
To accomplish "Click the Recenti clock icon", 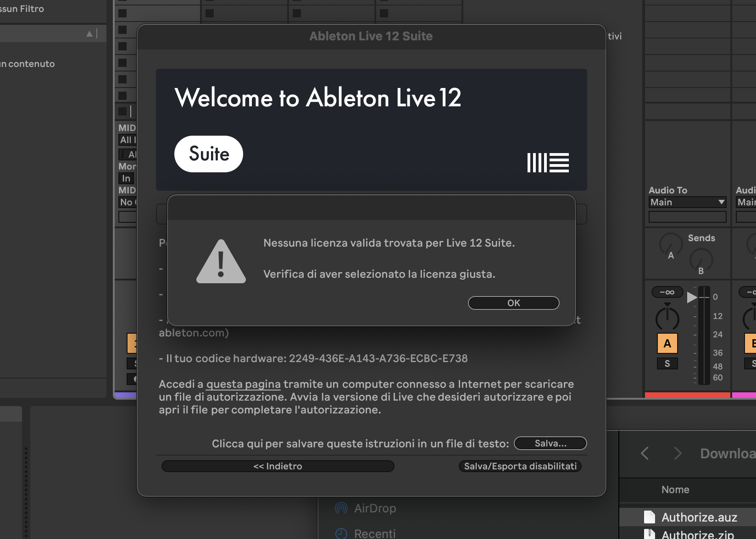I will tap(341, 533).
